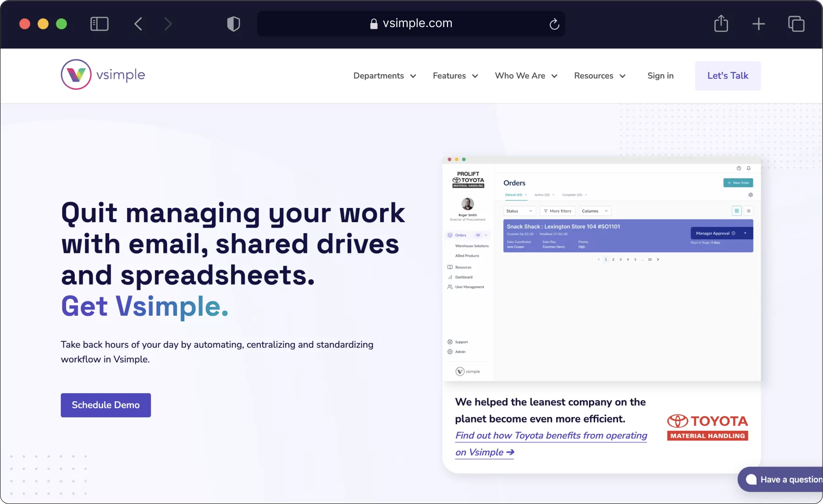823x504 pixels.
Task: Click the Default (42) tab chevron
Action: (x=526, y=195)
